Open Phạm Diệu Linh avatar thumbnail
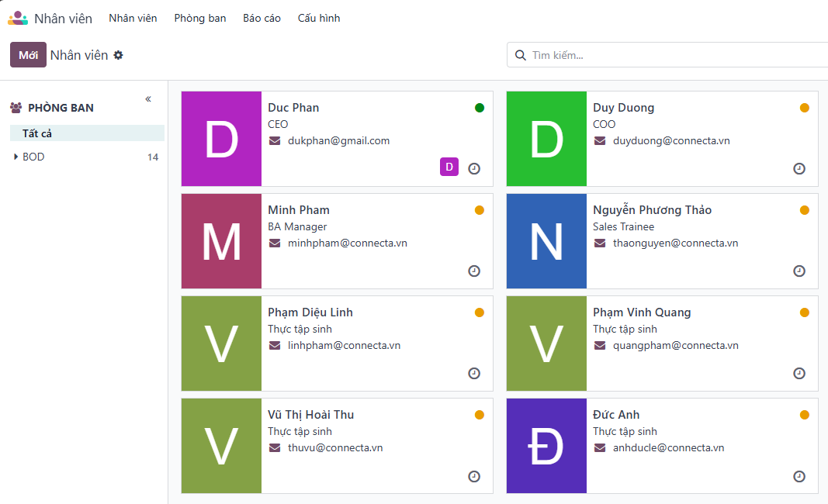Image resolution: width=828 pixels, height=504 pixels. coord(221,343)
